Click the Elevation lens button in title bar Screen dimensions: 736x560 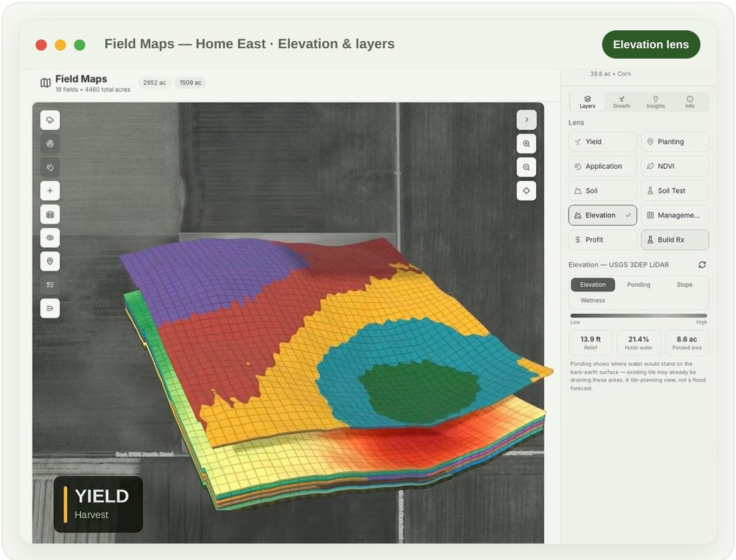[651, 44]
